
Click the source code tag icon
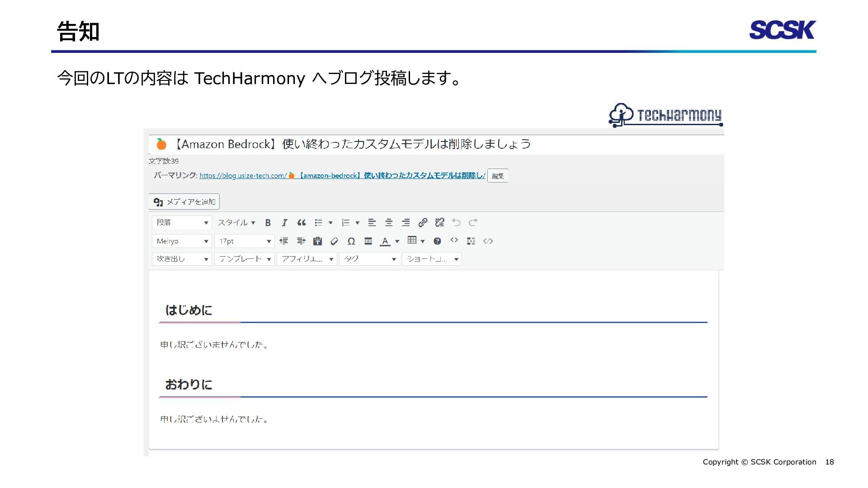click(x=488, y=241)
